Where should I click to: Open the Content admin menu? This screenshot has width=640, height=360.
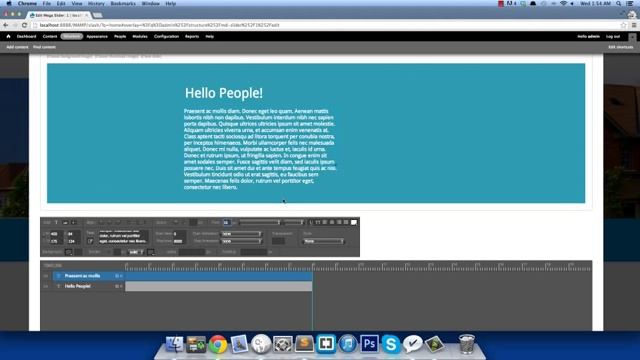point(50,36)
